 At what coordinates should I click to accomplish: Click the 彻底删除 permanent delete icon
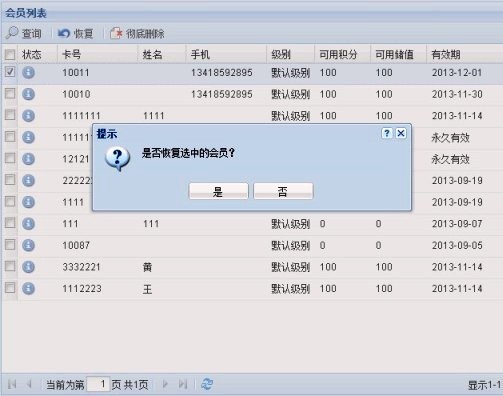(x=116, y=33)
